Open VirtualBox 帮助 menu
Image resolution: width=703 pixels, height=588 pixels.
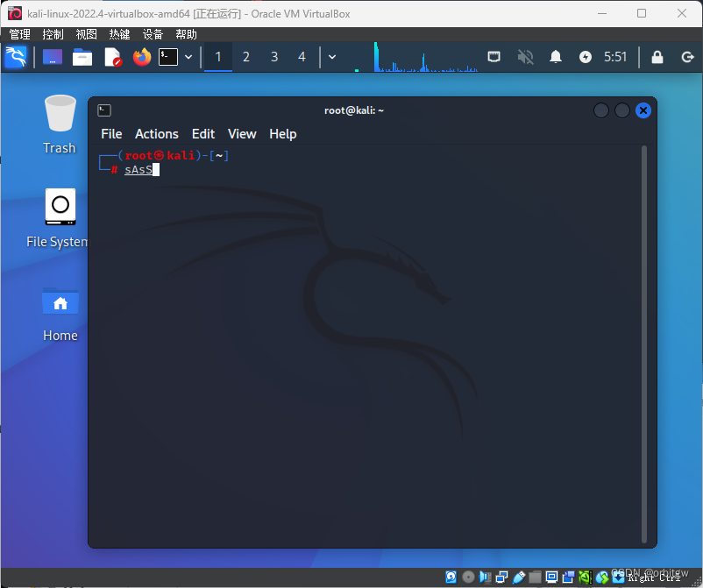pos(186,34)
